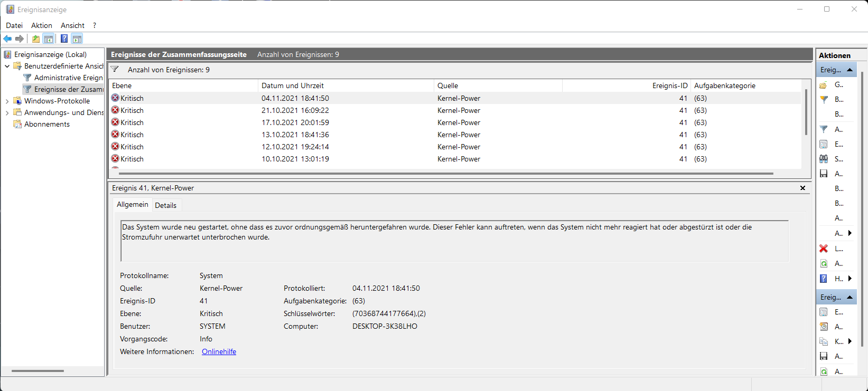
Task: Click refresh icon next to the red X entry
Action: click(x=824, y=263)
